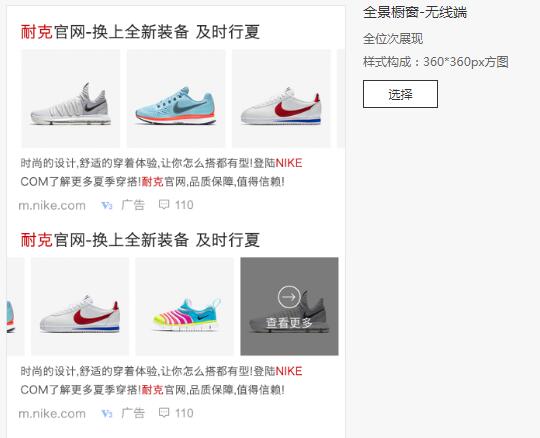Click the comment bubble icon in first ad
540x438 pixels.
click(x=164, y=205)
